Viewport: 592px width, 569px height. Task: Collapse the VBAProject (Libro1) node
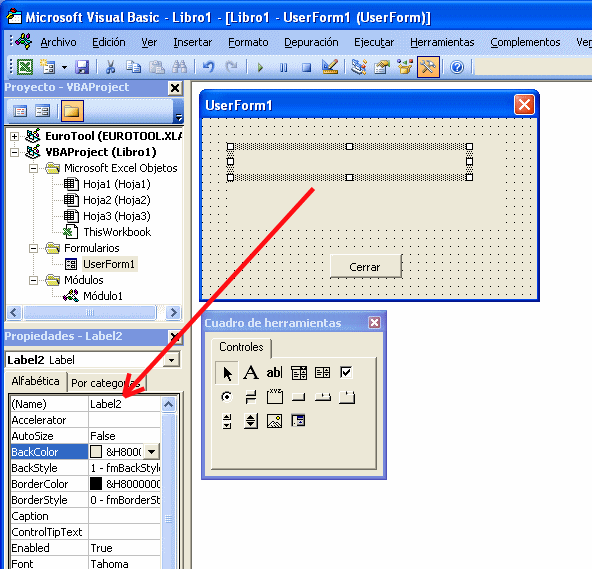(x=14, y=153)
